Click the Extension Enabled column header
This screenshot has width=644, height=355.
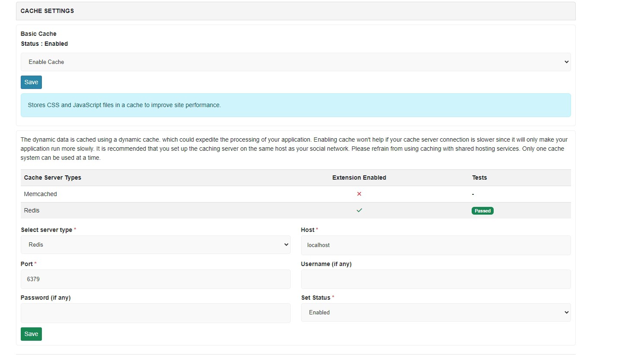point(359,177)
